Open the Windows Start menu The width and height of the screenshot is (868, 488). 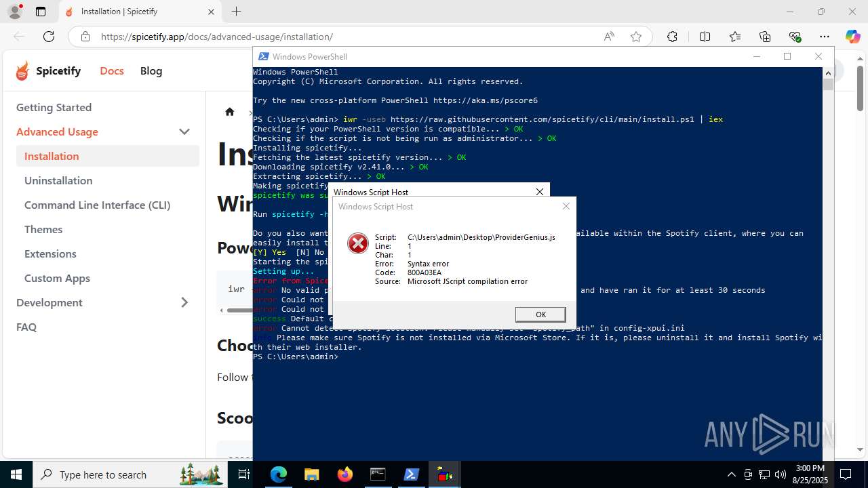(x=16, y=474)
